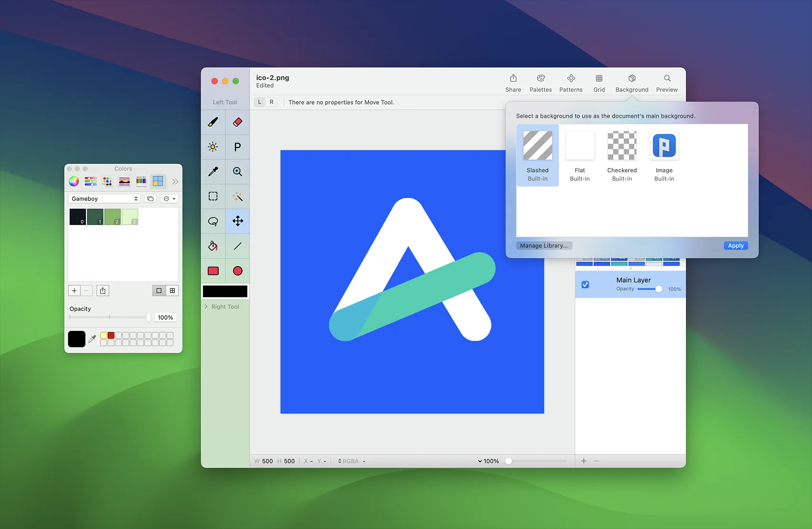This screenshot has height=529, width=812.
Task: Click the Manage Library... button
Action: click(544, 245)
